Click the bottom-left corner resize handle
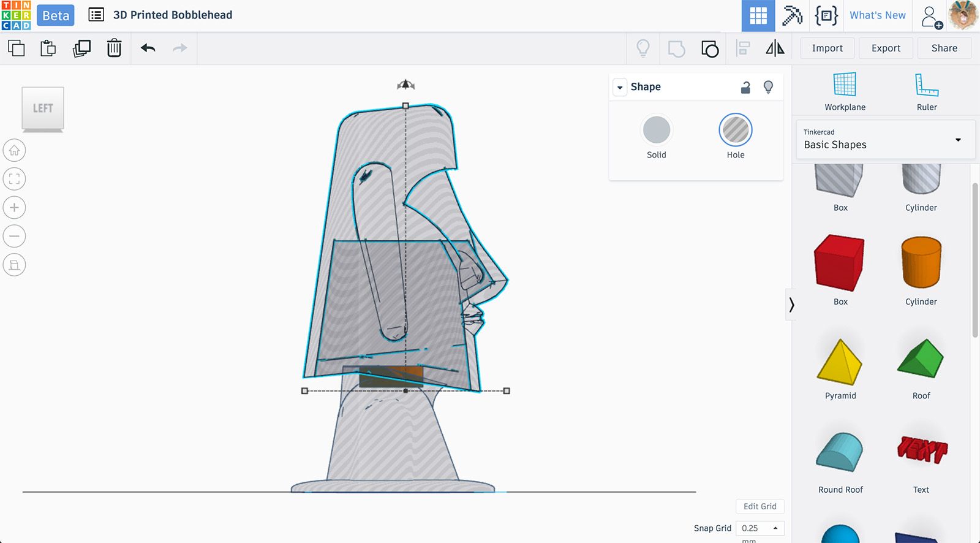This screenshot has height=543, width=980. (305, 390)
